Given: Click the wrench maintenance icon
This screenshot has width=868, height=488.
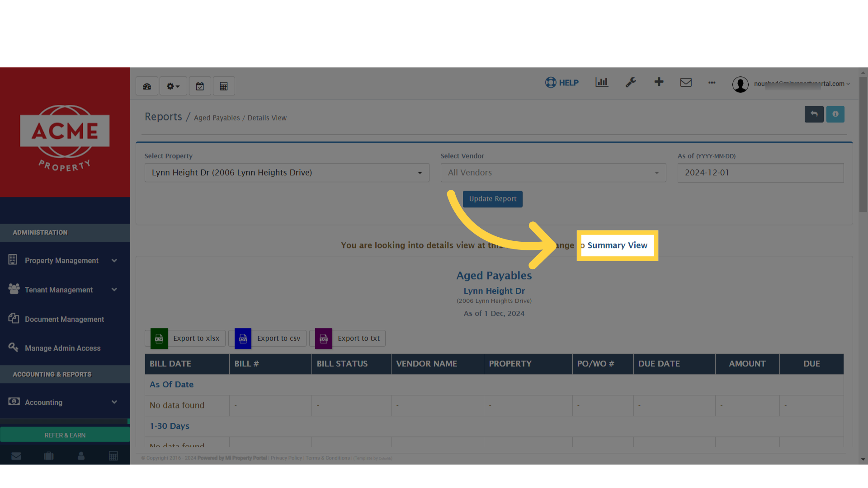Looking at the screenshot, I should point(631,82).
